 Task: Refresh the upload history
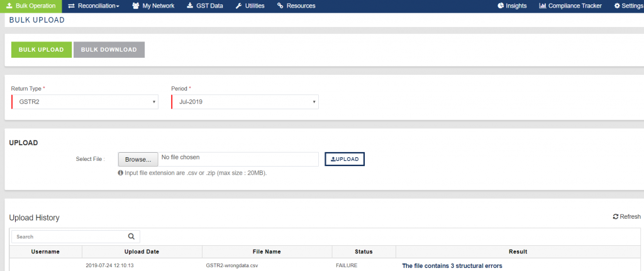[x=626, y=217]
